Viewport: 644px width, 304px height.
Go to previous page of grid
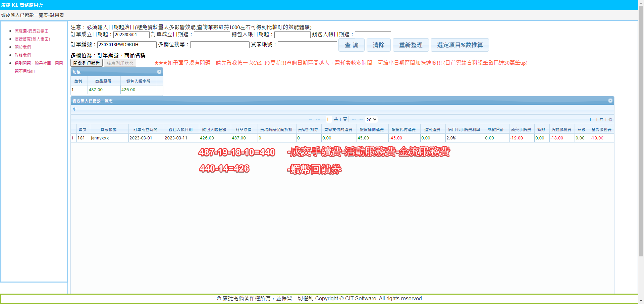point(318,120)
